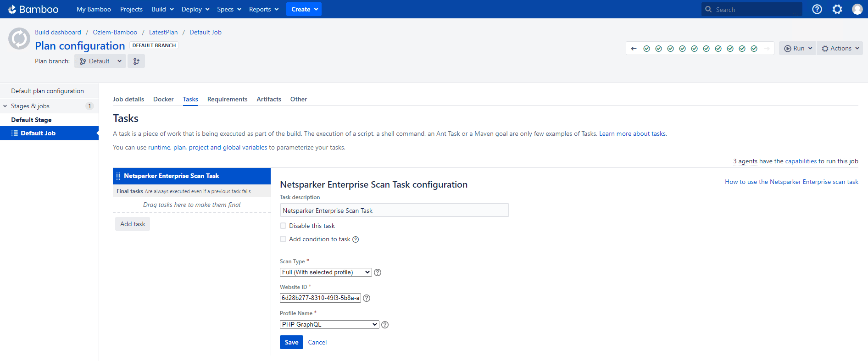Click the Bamboo logo icon
Screen dimensions: 868x361
[x=12, y=9]
